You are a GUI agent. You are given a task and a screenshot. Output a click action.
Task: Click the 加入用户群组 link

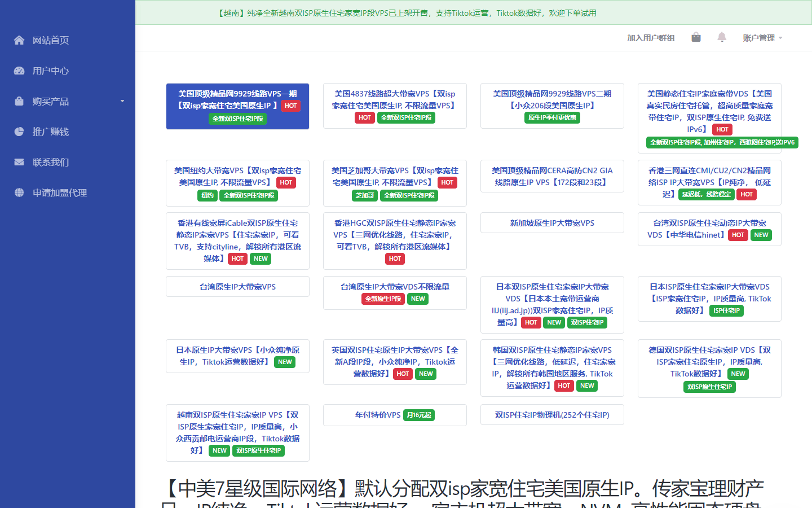point(651,38)
